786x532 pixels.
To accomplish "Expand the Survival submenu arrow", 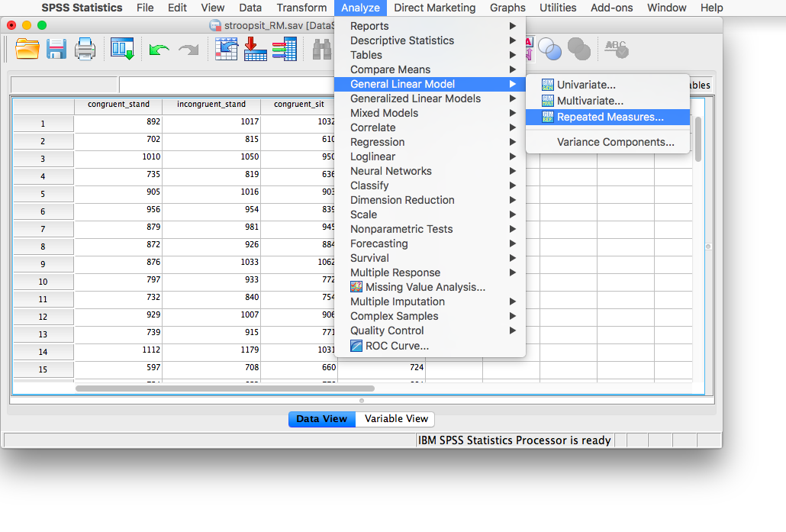I will (x=512, y=258).
